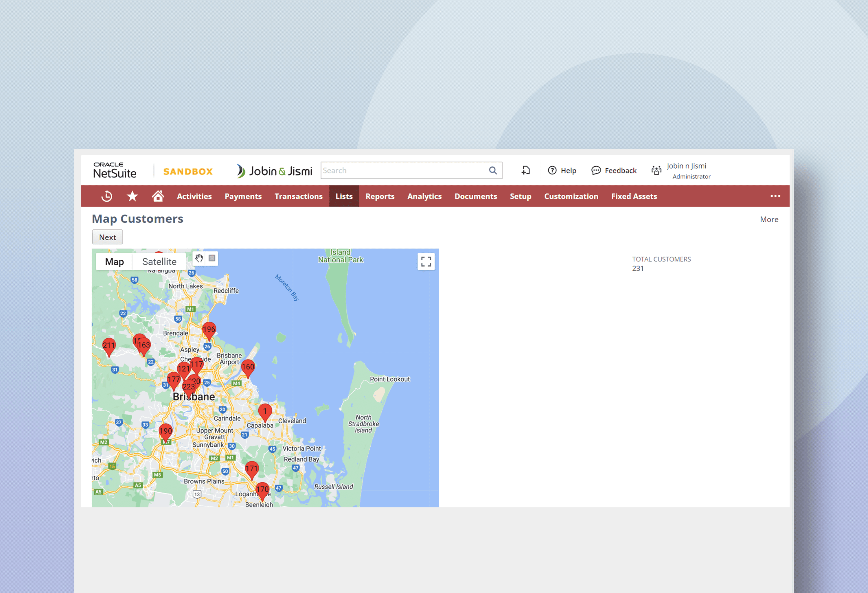Open the overflow menu with three dots
868x593 pixels.
pyautogui.click(x=775, y=196)
